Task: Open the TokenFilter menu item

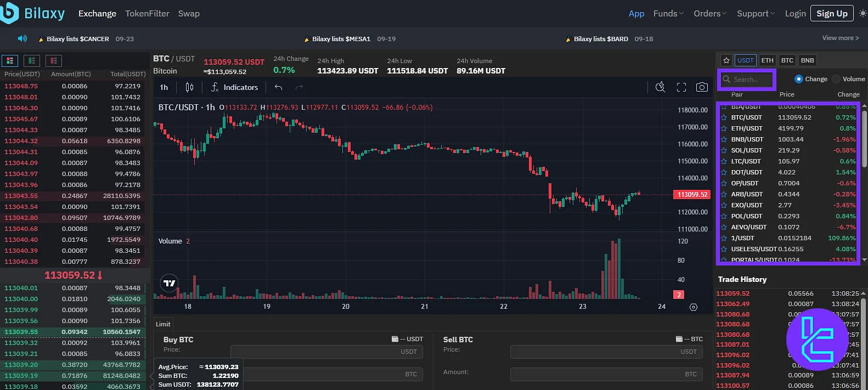Action: pyautogui.click(x=147, y=14)
